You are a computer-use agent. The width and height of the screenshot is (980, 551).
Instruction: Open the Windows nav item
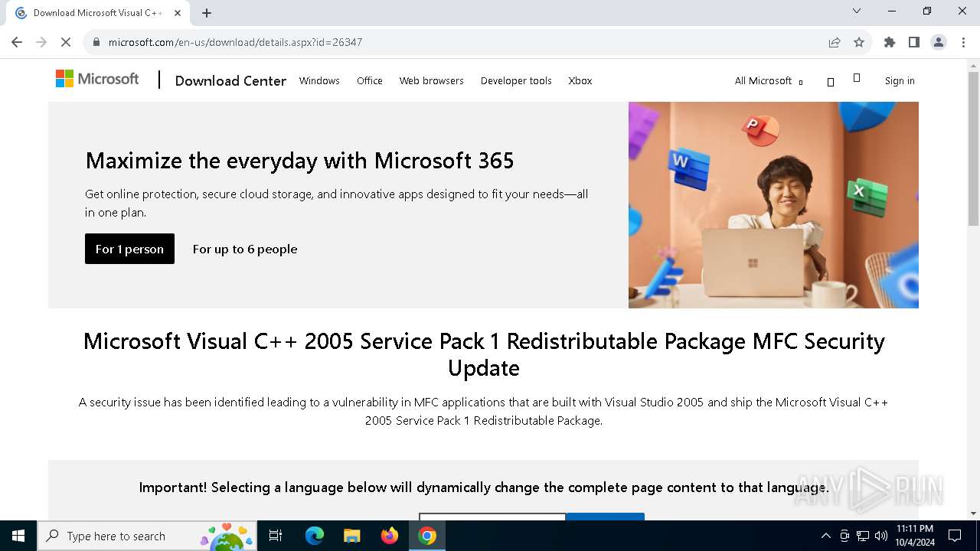(x=319, y=80)
